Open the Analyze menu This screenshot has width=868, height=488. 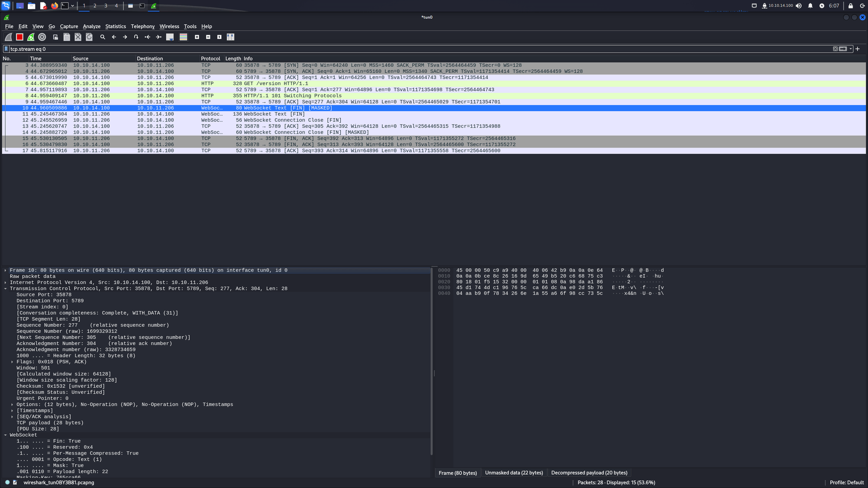[92, 26]
